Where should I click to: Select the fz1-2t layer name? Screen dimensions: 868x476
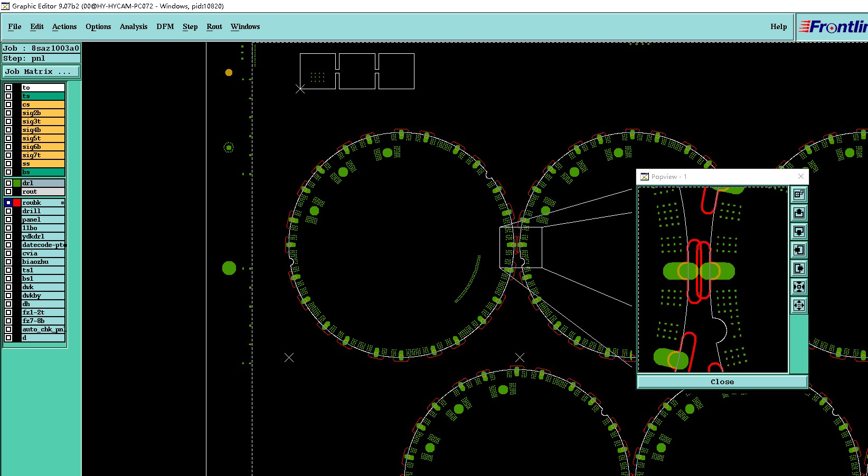(x=43, y=312)
